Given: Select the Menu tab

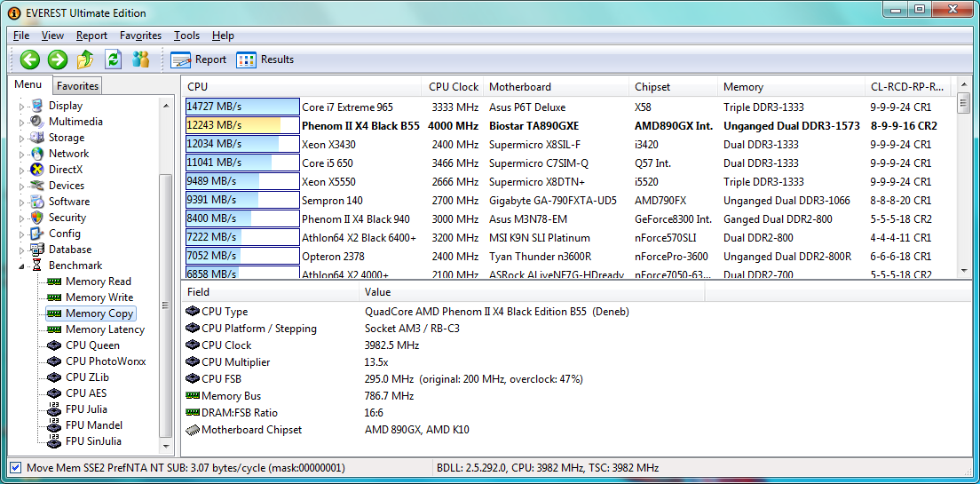Looking at the screenshot, I should tap(28, 84).
